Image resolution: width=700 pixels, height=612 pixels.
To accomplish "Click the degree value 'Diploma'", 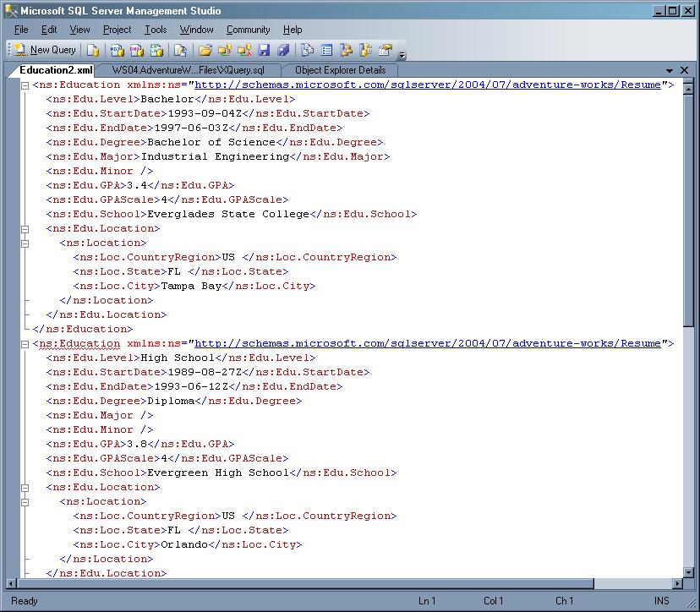I will tap(171, 402).
